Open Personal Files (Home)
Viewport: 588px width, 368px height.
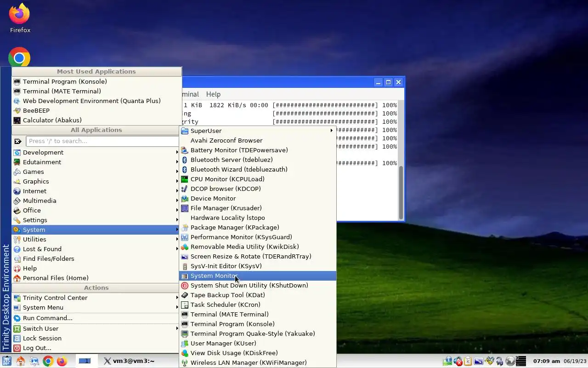click(96, 278)
